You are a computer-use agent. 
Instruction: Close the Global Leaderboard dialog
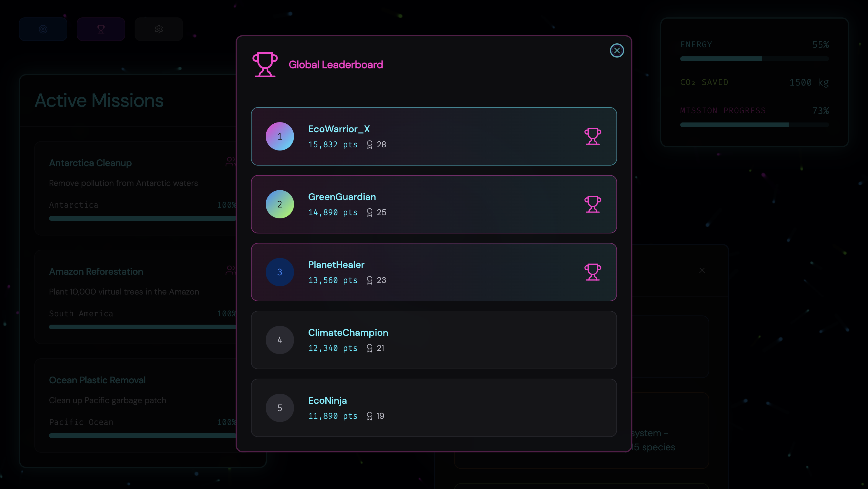[617, 50]
